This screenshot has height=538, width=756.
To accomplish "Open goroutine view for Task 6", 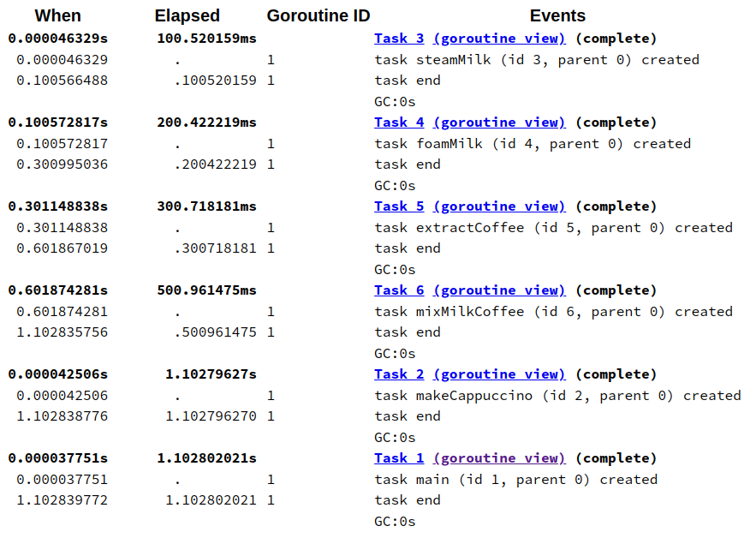I will coord(499,290).
